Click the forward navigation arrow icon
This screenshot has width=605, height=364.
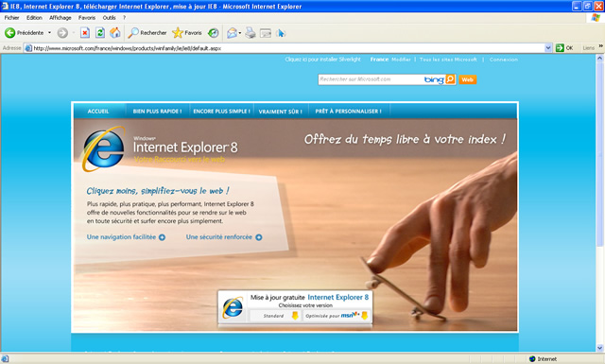coord(62,33)
